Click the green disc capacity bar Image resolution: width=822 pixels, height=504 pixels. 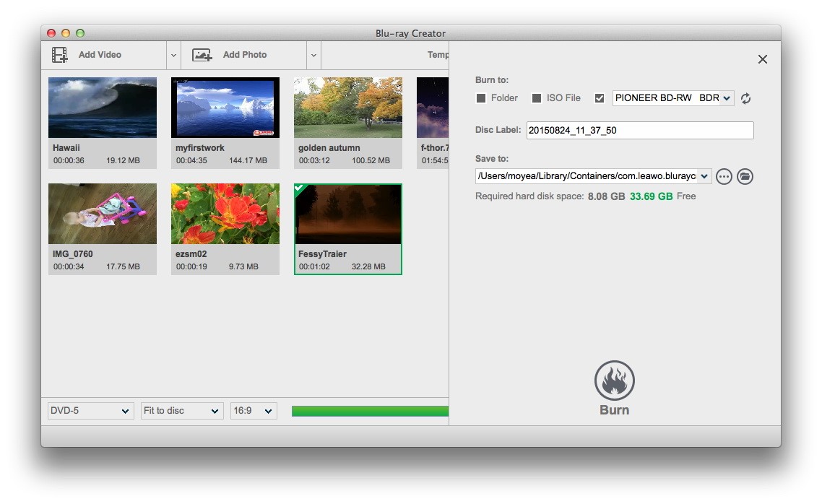point(370,411)
